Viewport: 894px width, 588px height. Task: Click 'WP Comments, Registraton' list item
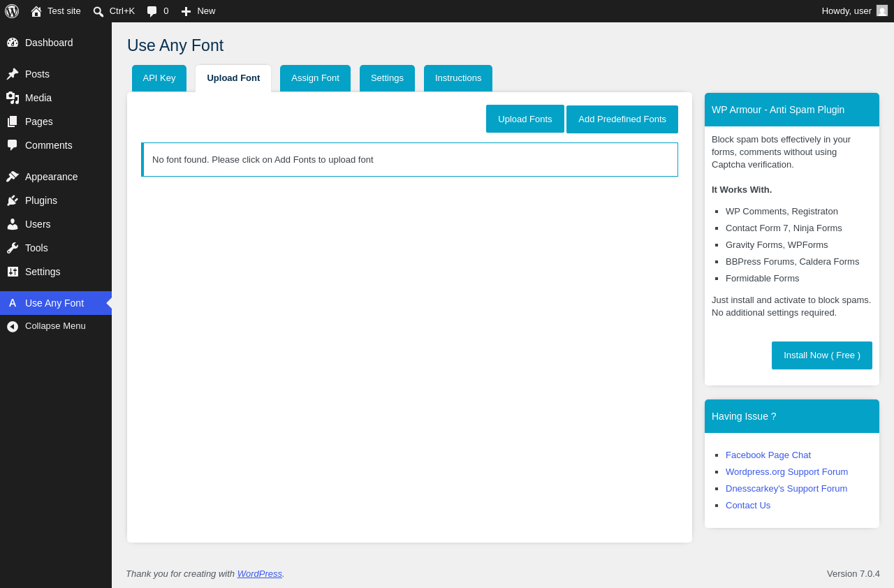pyautogui.click(x=782, y=212)
